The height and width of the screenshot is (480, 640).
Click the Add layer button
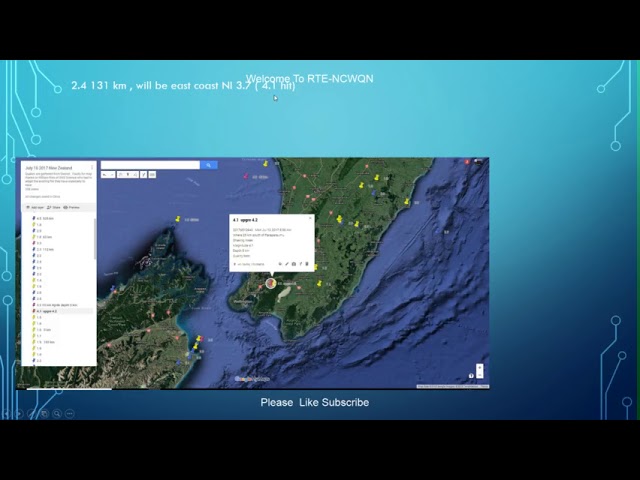coord(35,207)
